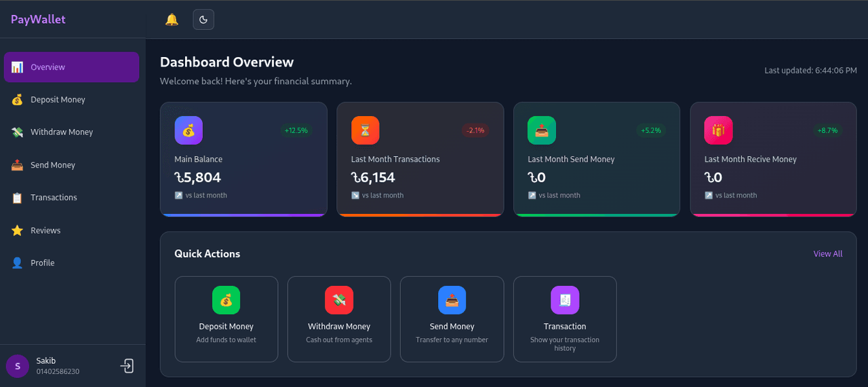Screen dimensions: 868x387
Task: Click the purple Transaction quick action icon
Action: tap(564, 300)
